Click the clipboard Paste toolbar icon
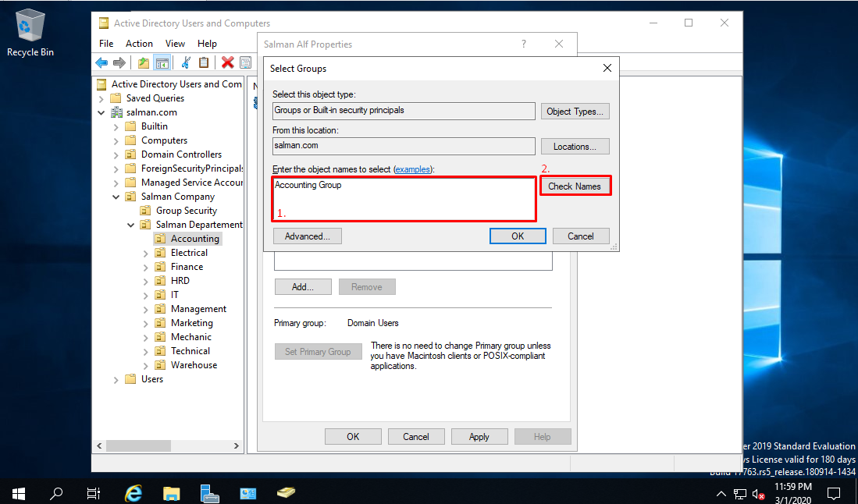 click(204, 63)
